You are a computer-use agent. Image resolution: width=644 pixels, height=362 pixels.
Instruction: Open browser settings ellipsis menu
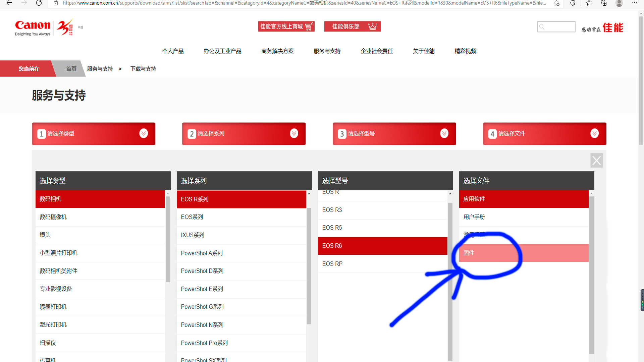(x=634, y=3)
